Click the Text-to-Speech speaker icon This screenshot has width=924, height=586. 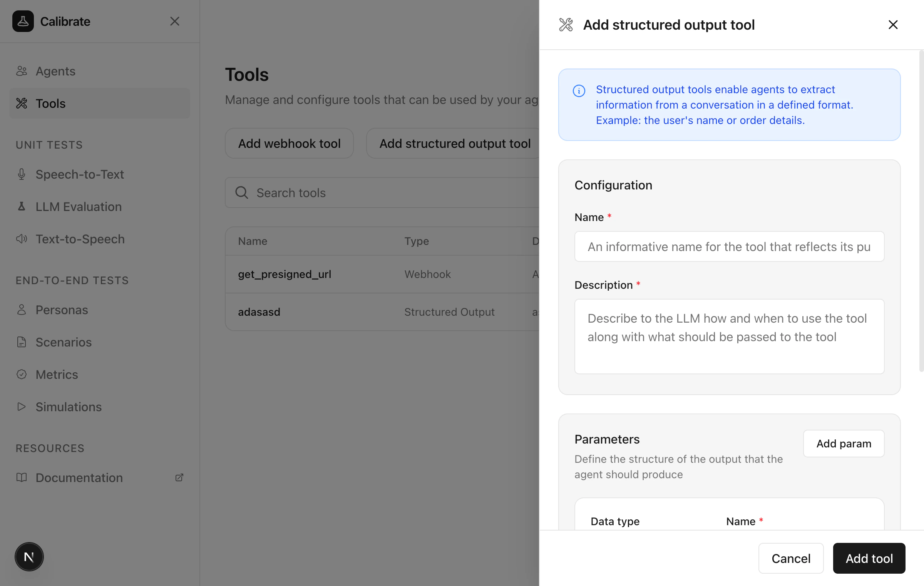tap(22, 239)
